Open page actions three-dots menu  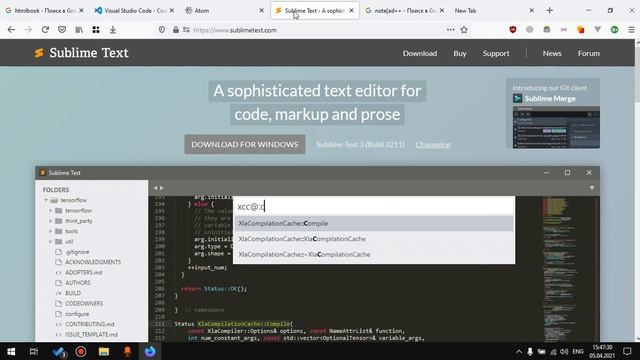coord(451,30)
